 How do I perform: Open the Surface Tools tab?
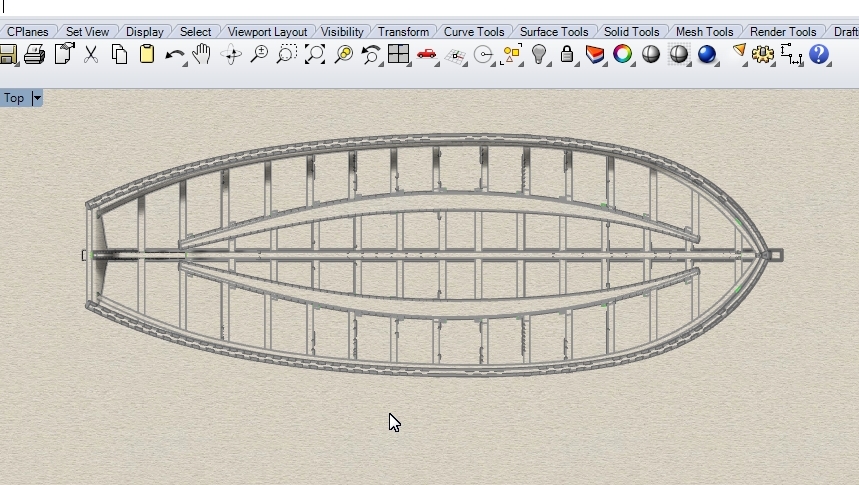(x=554, y=32)
